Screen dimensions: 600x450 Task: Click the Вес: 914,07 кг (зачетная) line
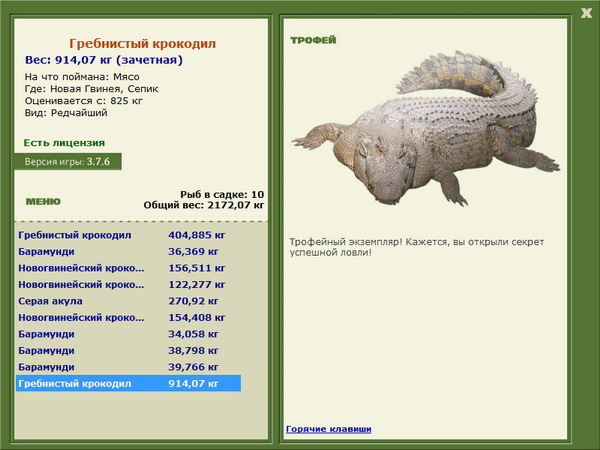click(104, 60)
